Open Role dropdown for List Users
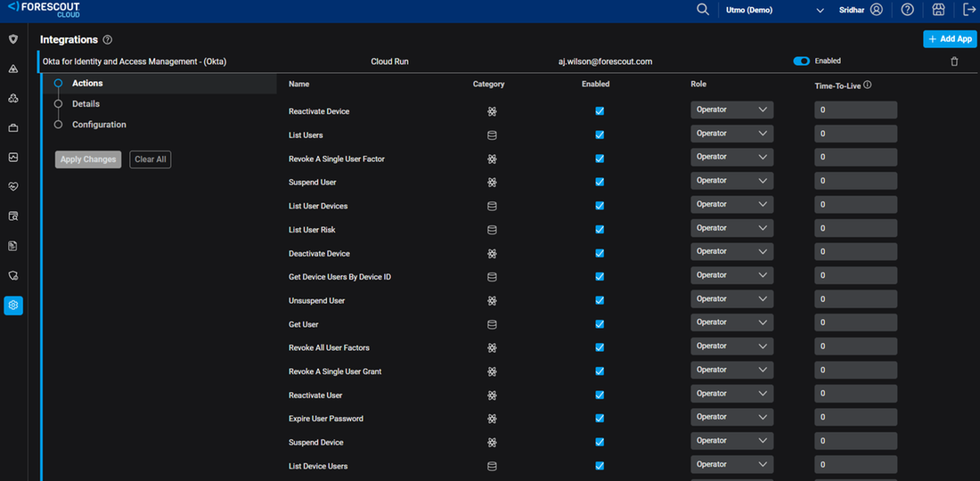 pyautogui.click(x=731, y=134)
